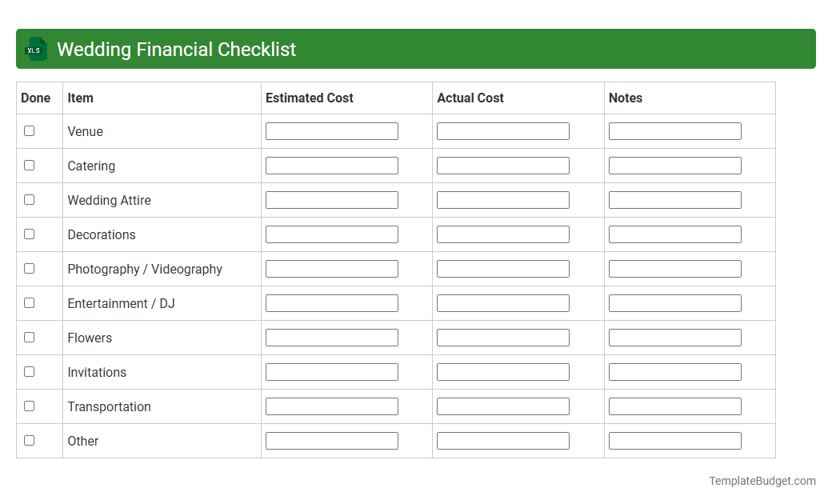Select the Actual Cost field for Invitations
The image size is (832, 504).
click(x=502, y=371)
